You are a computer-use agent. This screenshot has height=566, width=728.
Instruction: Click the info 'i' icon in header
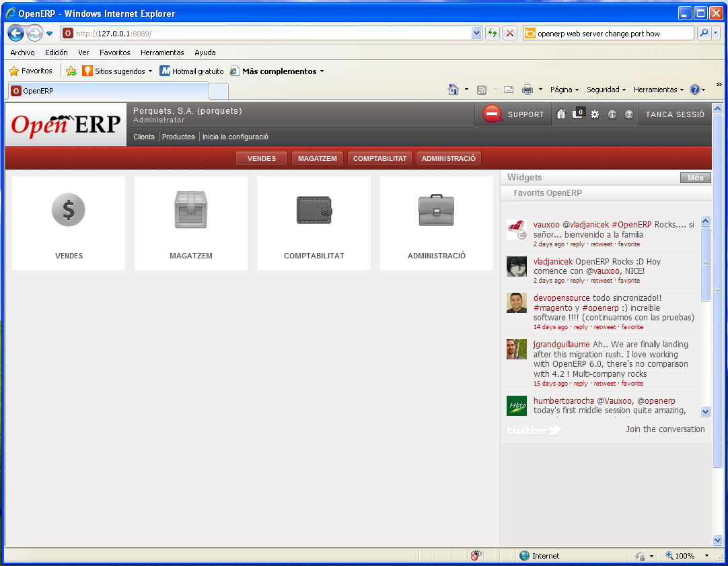coord(612,114)
